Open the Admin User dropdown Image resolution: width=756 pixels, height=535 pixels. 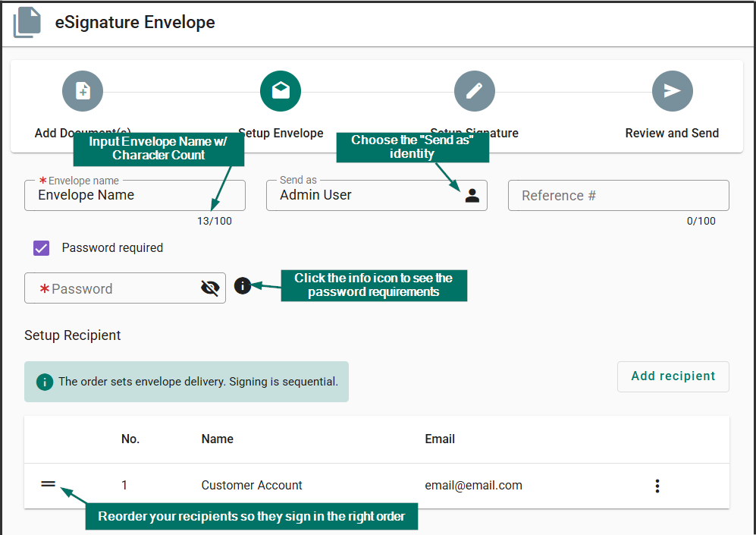[x=377, y=195]
